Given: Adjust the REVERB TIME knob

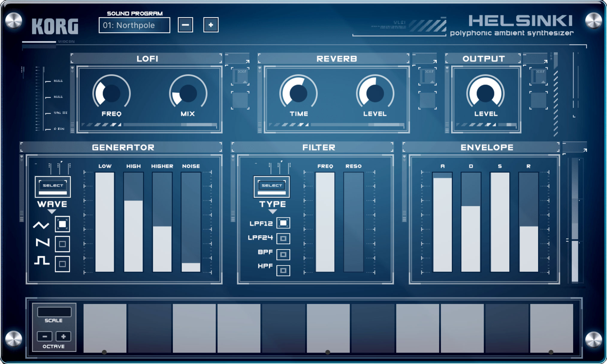Looking at the screenshot, I should click(x=298, y=93).
